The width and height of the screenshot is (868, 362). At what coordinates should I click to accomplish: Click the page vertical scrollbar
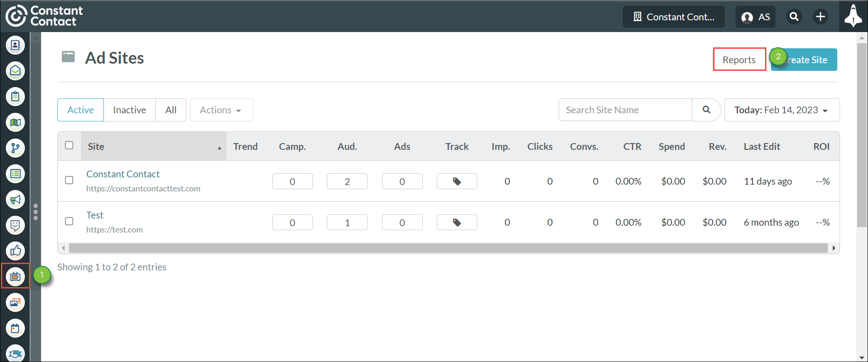click(862, 135)
